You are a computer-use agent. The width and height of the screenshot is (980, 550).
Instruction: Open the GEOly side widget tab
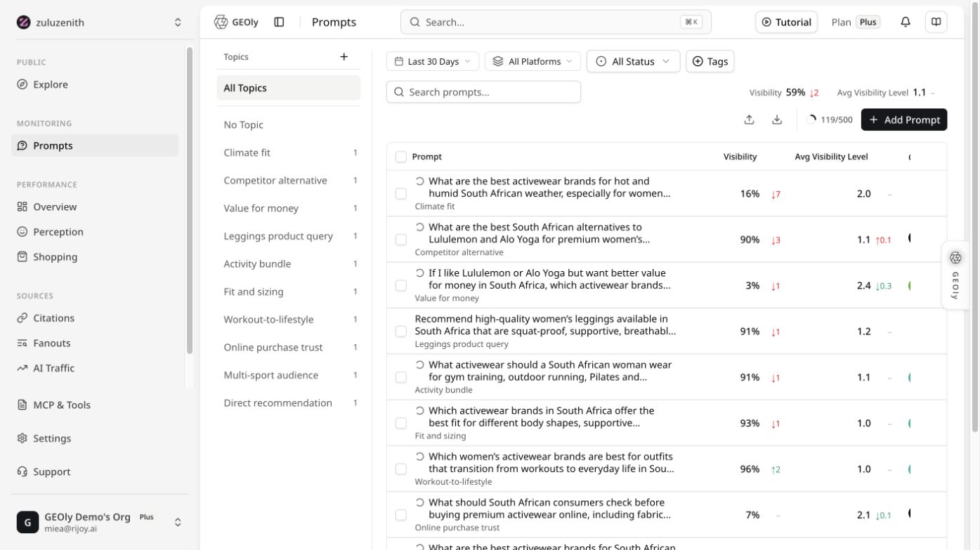955,275
